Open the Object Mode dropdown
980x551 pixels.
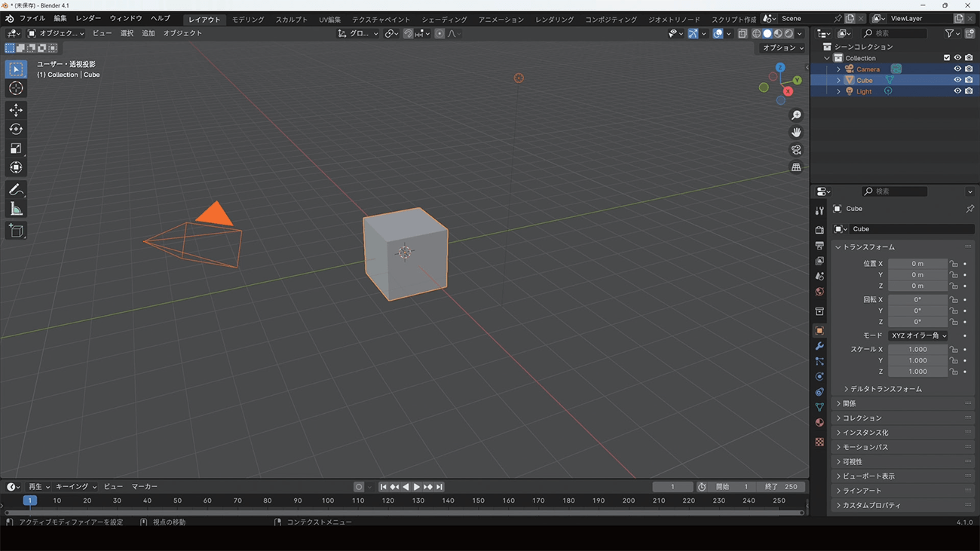pos(57,33)
